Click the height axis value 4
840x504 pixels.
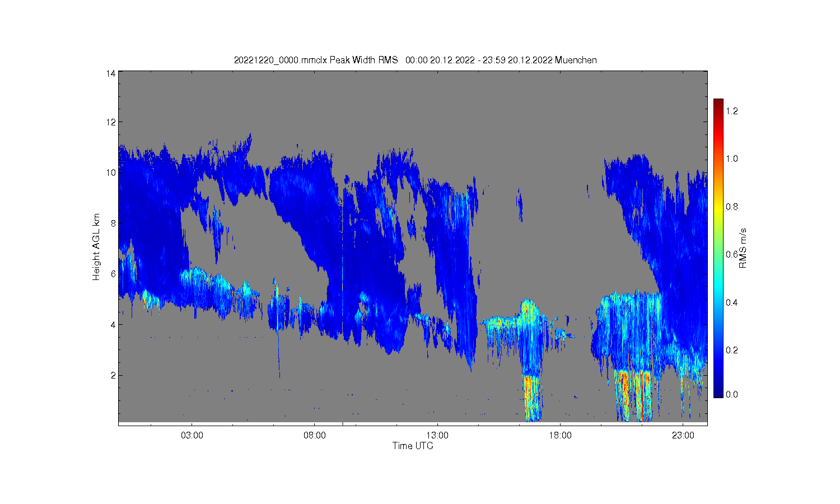[113, 325]
